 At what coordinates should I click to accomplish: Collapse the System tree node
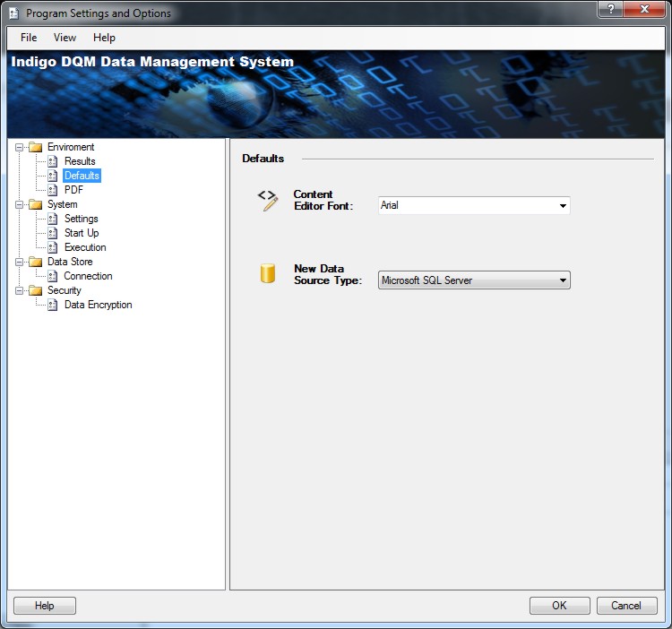[x=19, y=204]
